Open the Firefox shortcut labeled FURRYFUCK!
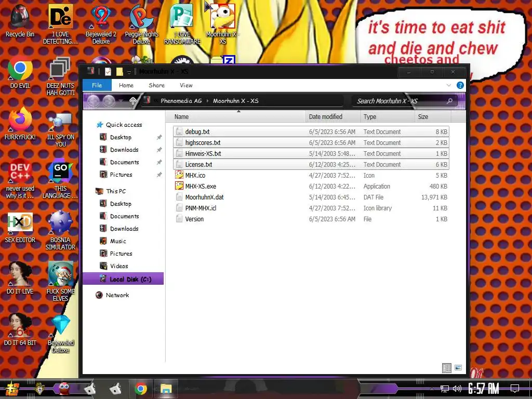 [x=20, y=124]
